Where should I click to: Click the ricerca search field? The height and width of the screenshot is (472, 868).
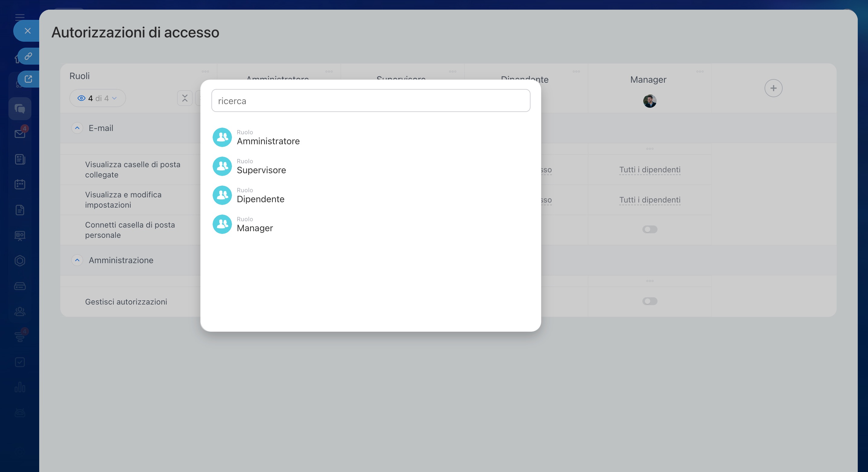coord(371,101)
